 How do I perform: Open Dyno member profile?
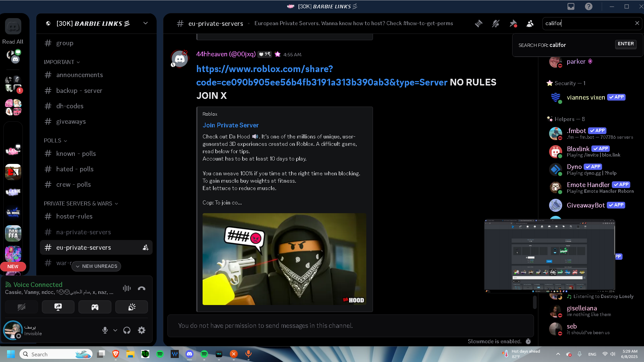click(592, 170)
